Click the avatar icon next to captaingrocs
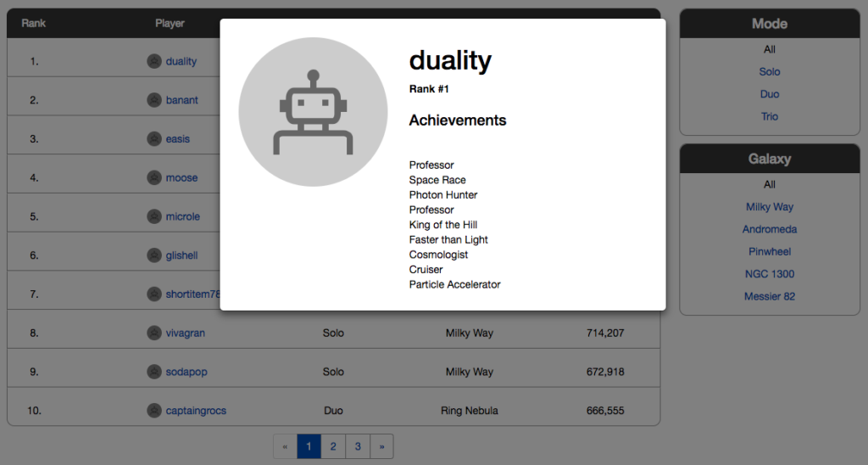 [x=153, y=412]
